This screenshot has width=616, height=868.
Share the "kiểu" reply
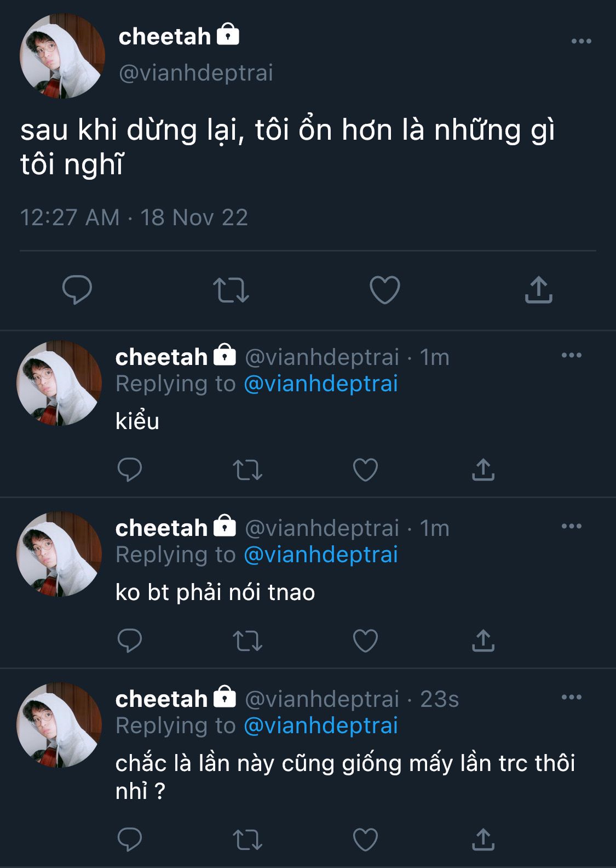(x=483, y=470)
